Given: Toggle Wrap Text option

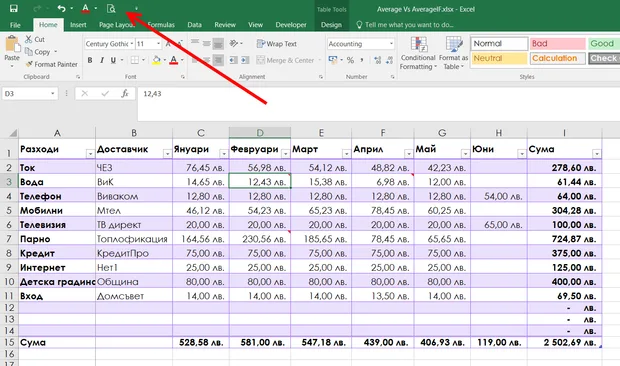Looking at the screenshot, I should tap(277, 43).
